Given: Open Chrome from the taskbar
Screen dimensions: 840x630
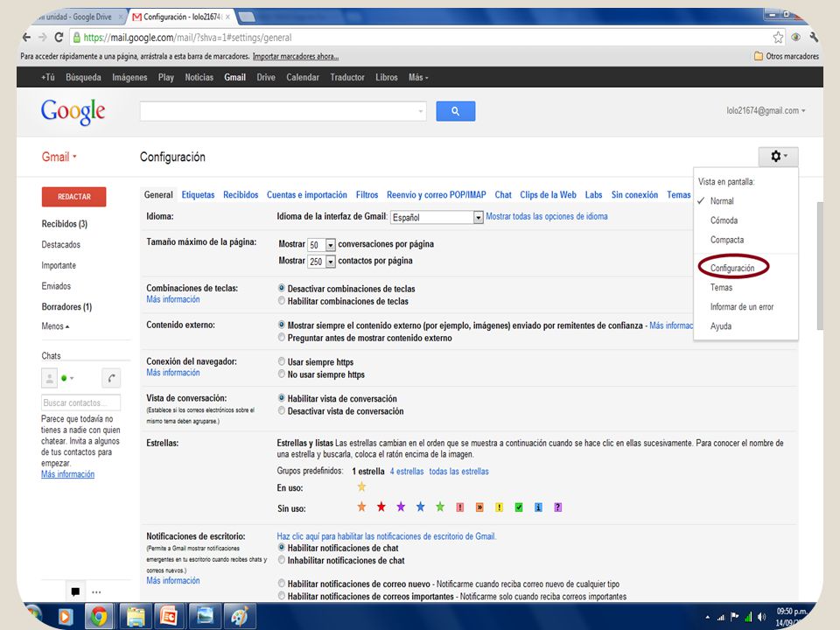Looking at the screenshot, I should point(99,617).
